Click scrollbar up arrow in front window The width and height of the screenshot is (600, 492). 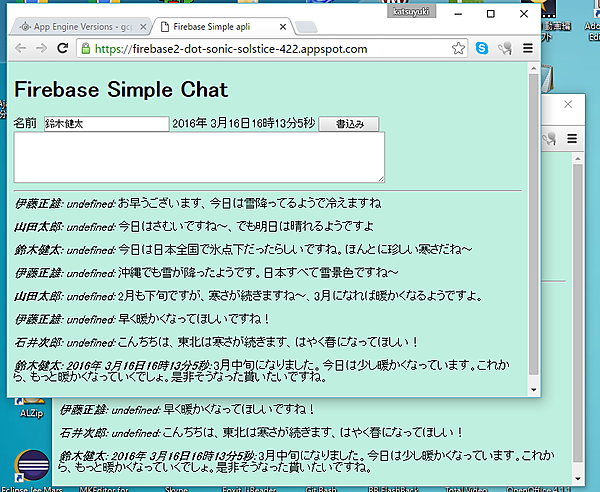(533, 68)
